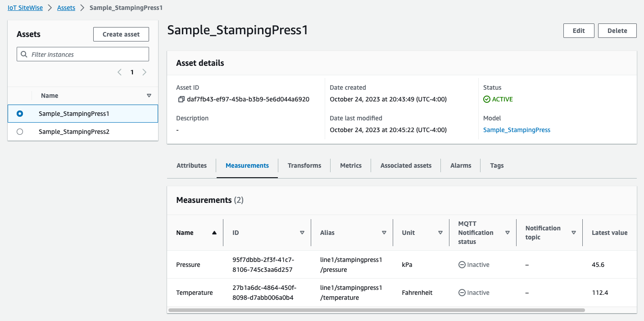Click the Create asset button
Screen dimensions: 644x321
(121, 34)
